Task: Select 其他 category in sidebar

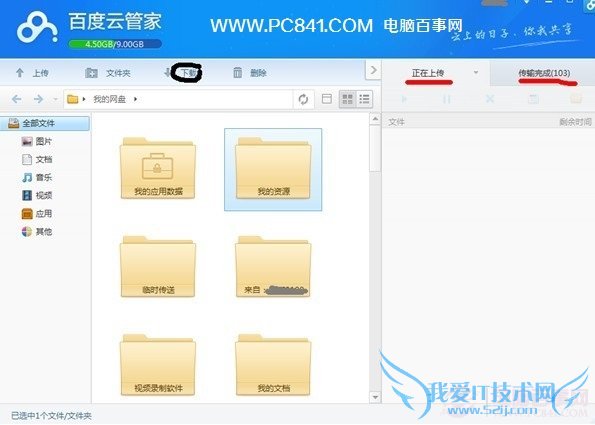Action: coord(37,231)
